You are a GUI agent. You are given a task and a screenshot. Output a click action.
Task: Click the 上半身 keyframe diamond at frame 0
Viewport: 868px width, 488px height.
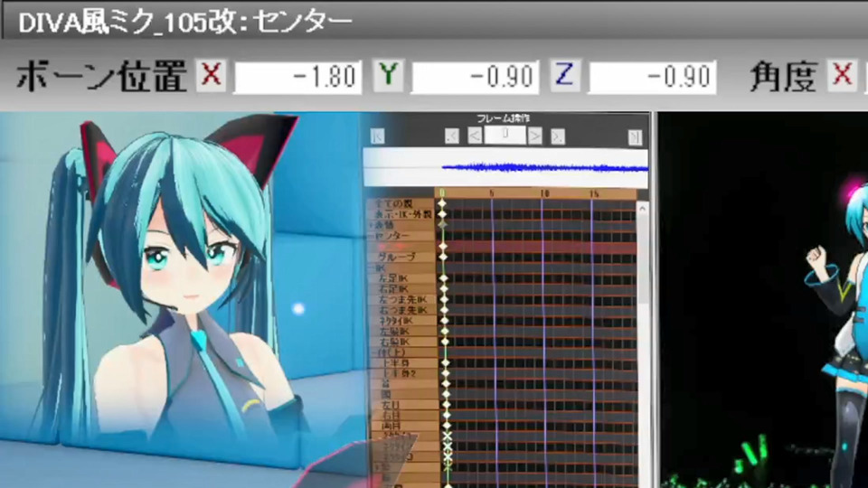(x=445, y=363)
